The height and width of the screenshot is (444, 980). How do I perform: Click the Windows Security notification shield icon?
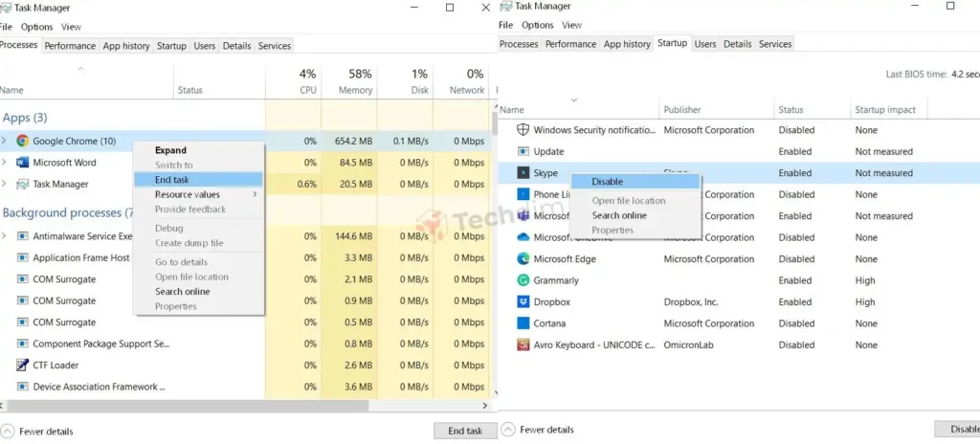[523, 130]
